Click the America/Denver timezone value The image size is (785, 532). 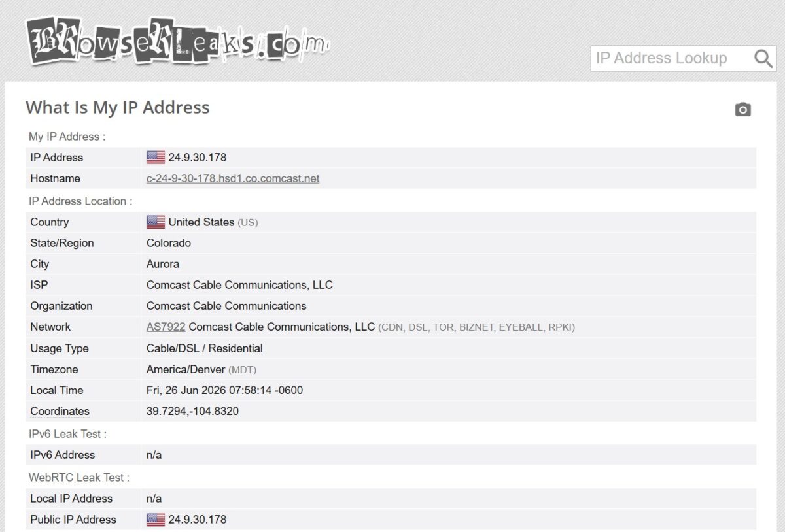click(186, 369)
